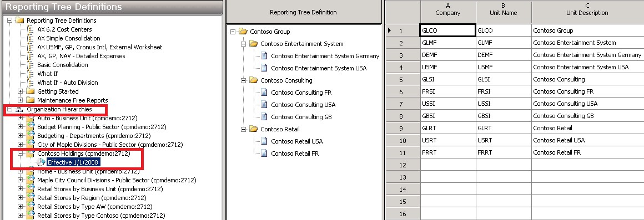Click the GLSI cell in Company column

click(x=448, y=79)
